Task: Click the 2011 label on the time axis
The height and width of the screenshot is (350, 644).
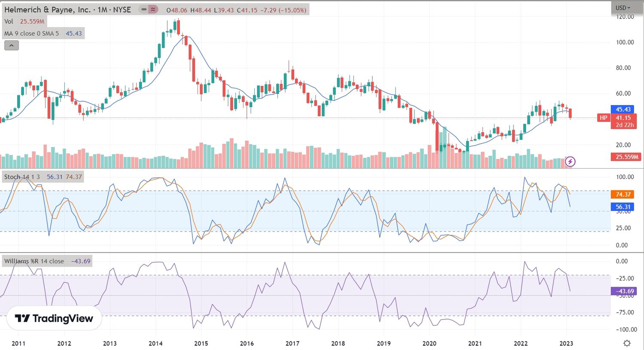Action: pos(18,344)
